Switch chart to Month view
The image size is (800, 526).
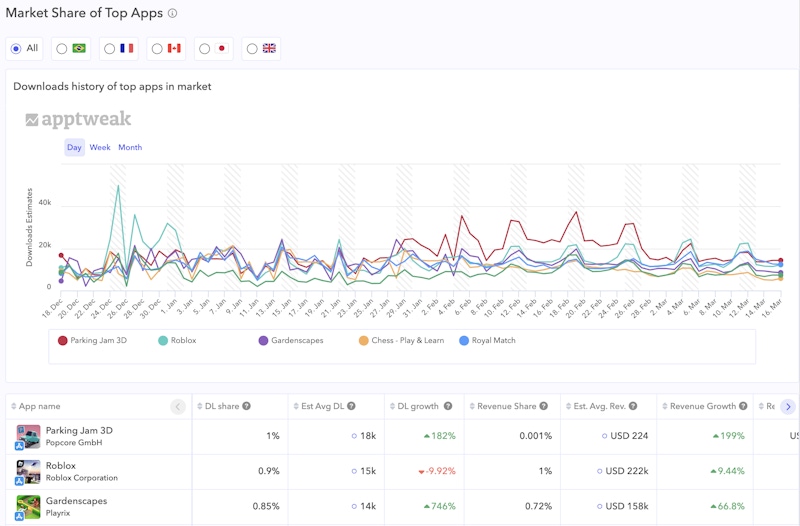click(130, 148)
